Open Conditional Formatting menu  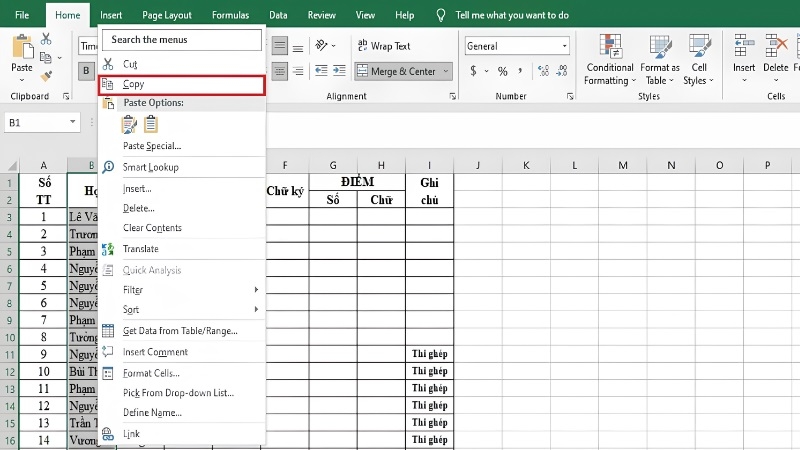[610, 59]
